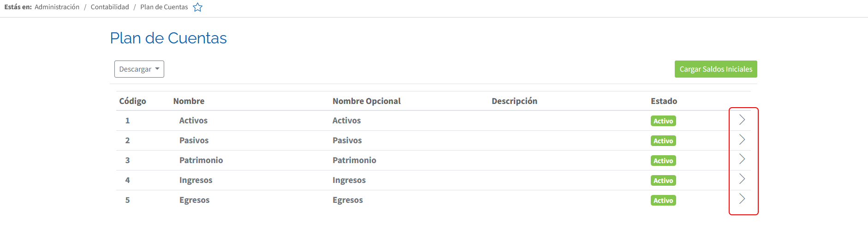Expand the Ingresos row chevron
Viewport: 868px width, 237px height.
click(x=742, y=179)
